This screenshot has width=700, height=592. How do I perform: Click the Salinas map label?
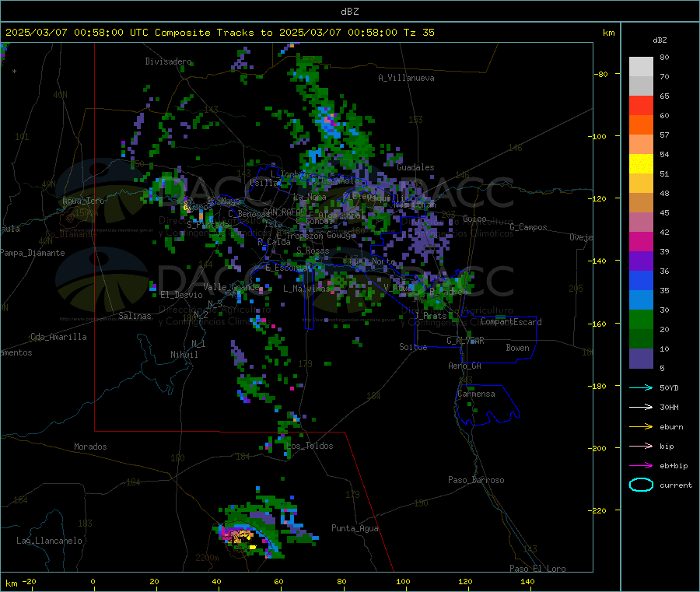[x=135, y=316]
